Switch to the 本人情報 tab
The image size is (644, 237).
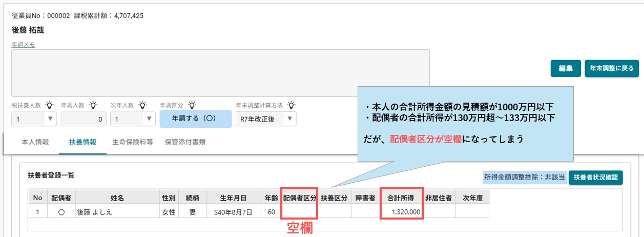point(35,142)
